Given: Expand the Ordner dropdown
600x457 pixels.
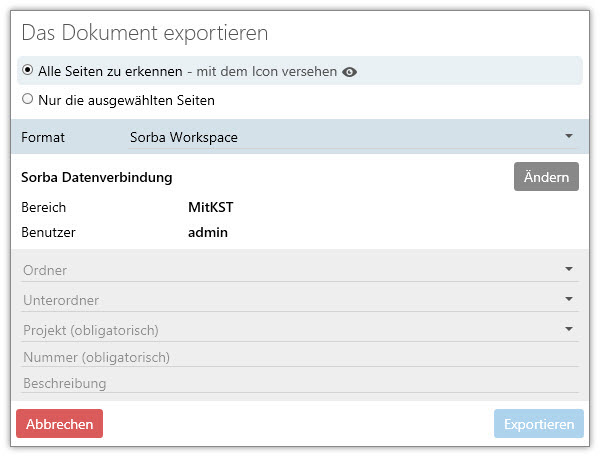Looking at the screenshot, I should coord(300,270).
